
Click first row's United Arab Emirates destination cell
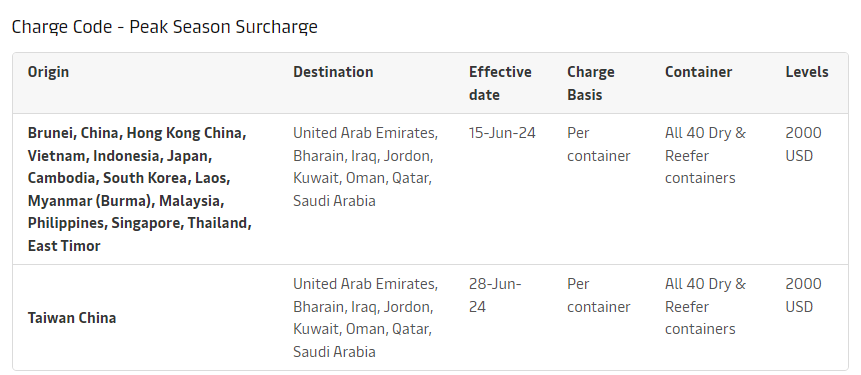point(365,167)
